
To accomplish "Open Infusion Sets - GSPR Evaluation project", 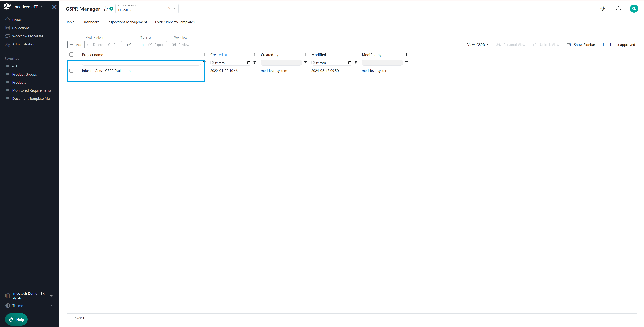I will click(x=106, y=71).
